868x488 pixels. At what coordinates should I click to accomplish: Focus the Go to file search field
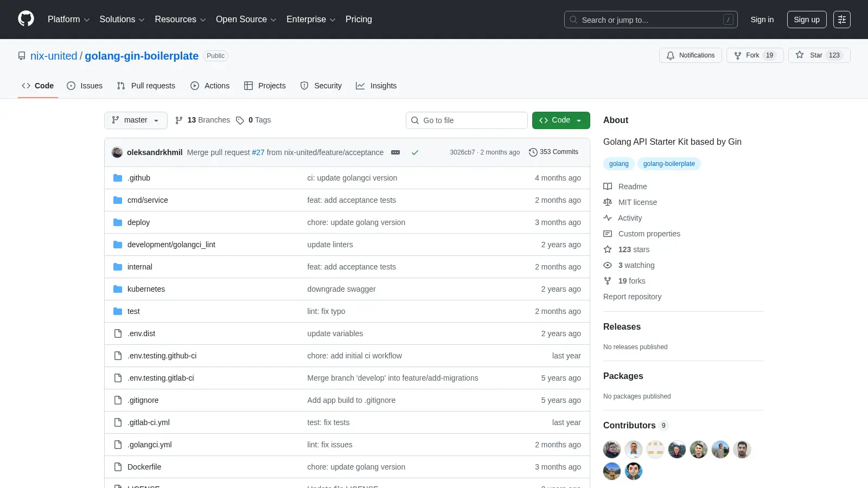(467, 120)
